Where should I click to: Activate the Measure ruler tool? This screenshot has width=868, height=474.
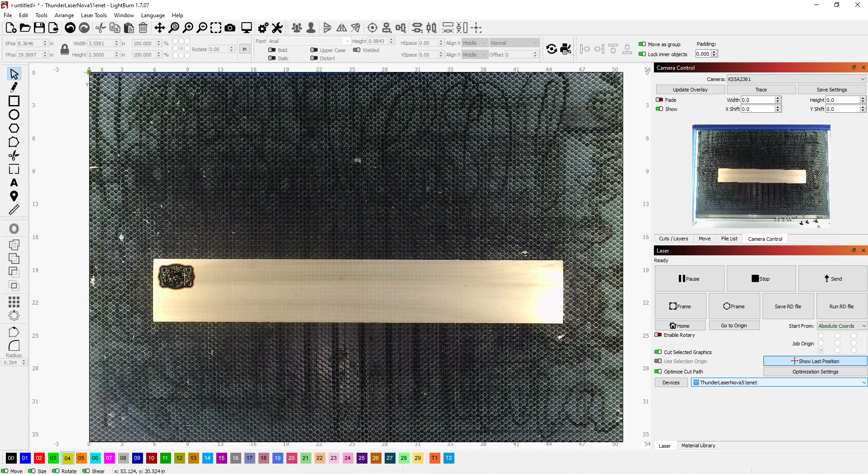click(14, 210)
